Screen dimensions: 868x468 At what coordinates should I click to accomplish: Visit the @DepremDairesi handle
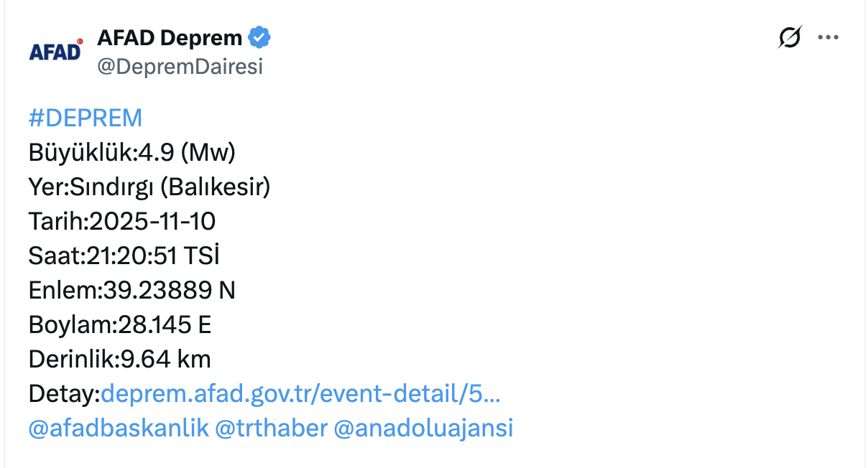(180, 67)
